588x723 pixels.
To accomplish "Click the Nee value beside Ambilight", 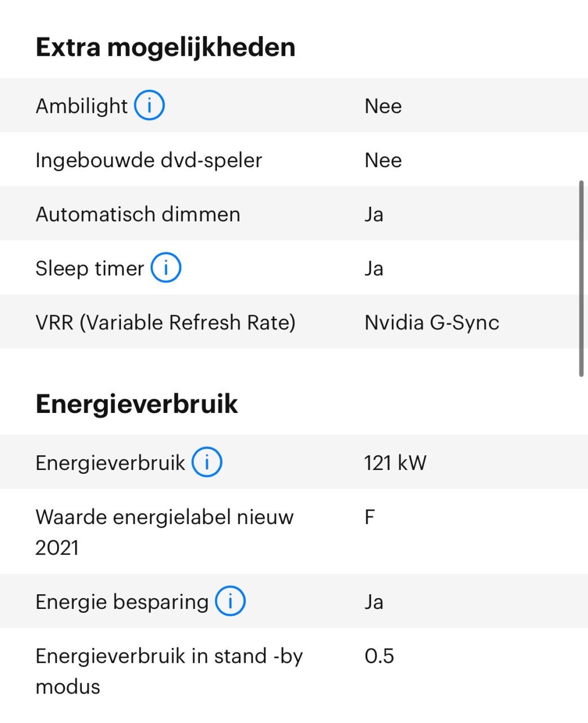I will [x=384, y=106].
